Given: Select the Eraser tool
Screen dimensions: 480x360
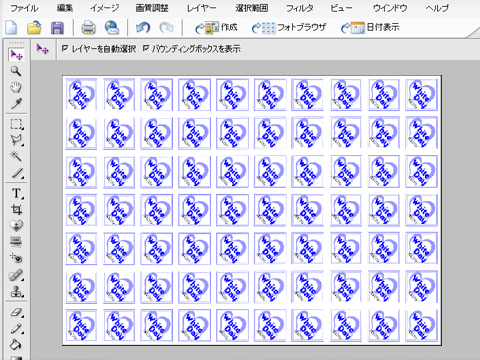Looking at the screenshot, I should [x=17, y=313].
